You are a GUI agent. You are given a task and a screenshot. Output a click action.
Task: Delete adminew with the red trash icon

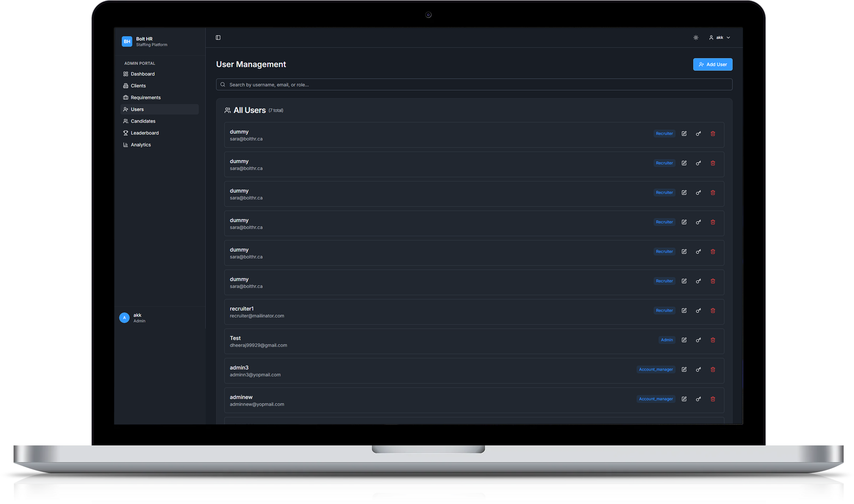[713, 399]
